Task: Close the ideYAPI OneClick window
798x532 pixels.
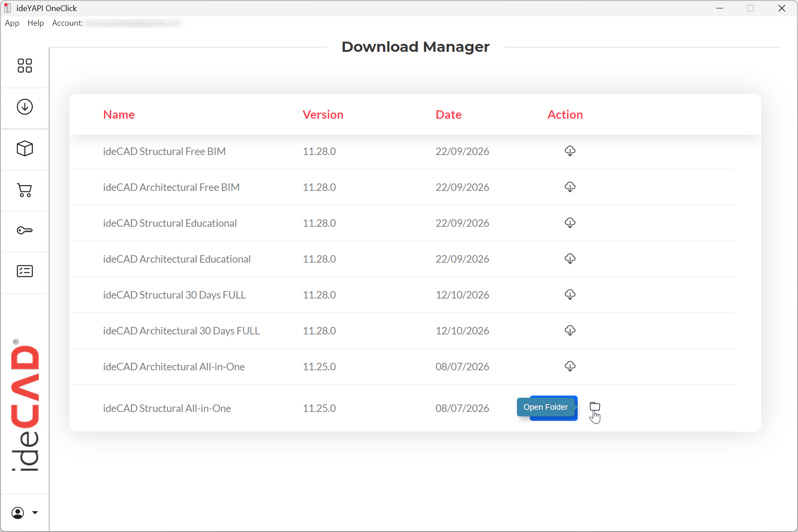Action: point(782,8)
